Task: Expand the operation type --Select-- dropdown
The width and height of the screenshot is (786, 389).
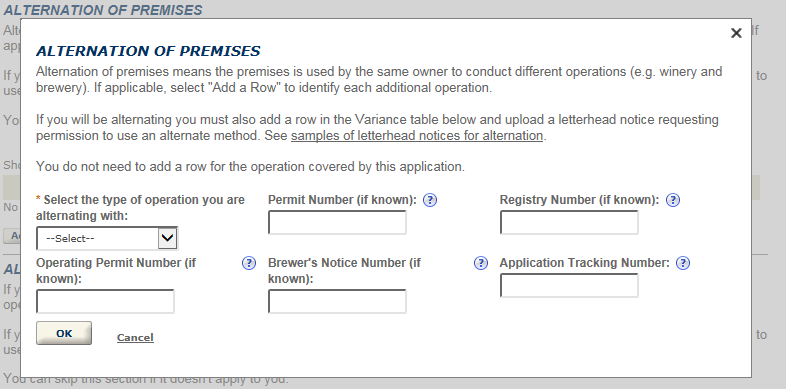Action: tap(107, 239)
